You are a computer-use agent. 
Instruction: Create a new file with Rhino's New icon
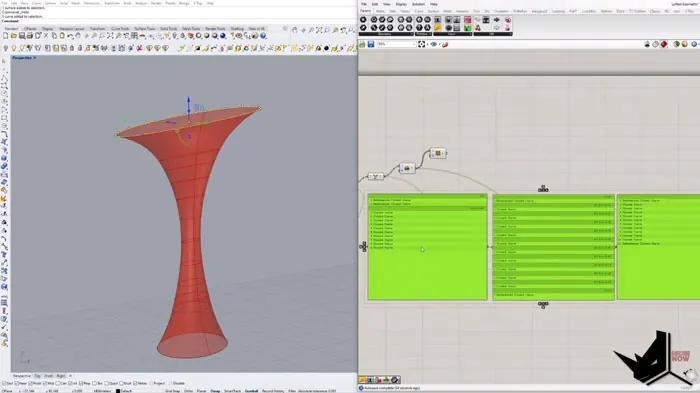coord(6,36)
